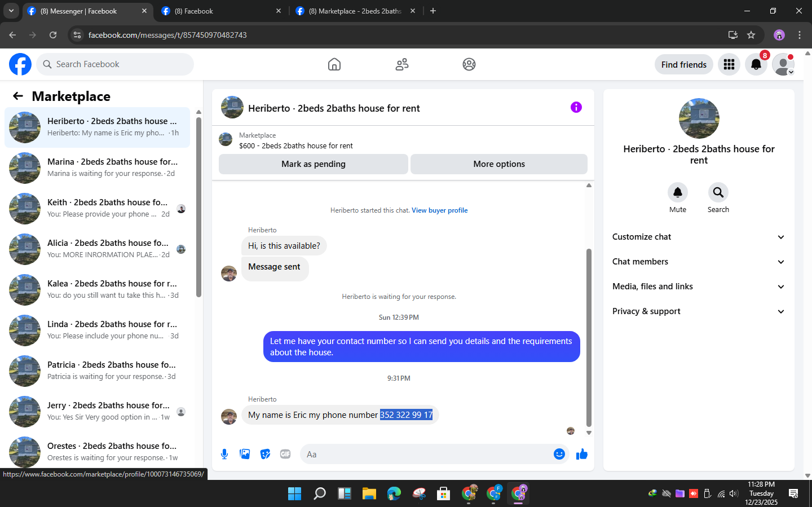Expand Media, files and links section
The width and height of the screenshot is (812, 507).
699,286
